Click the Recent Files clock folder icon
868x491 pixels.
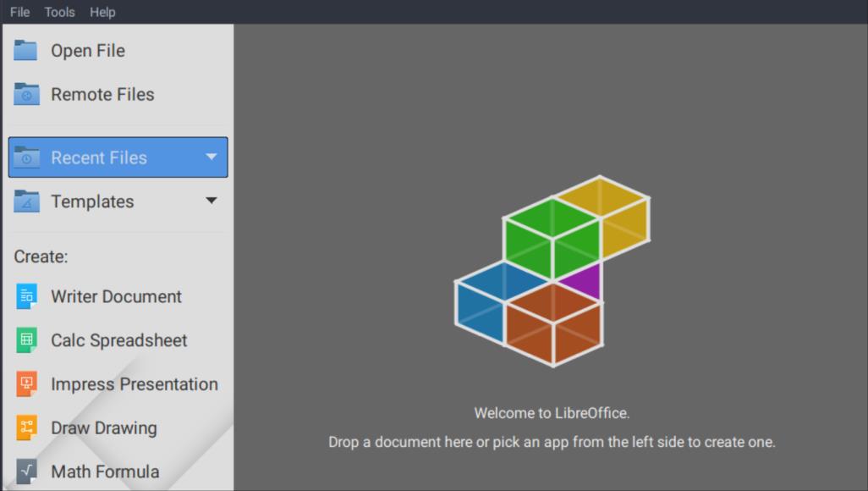[26, 157]
